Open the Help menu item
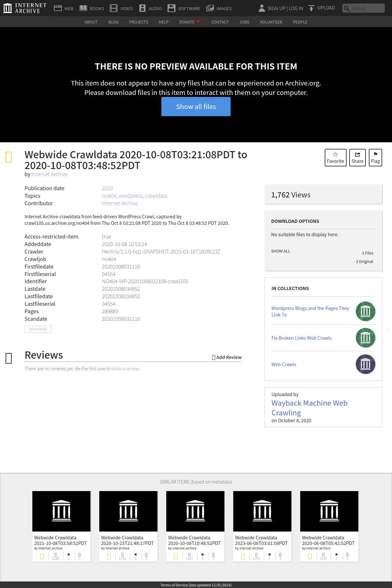The height and width of the screenshot is (588, 392). click(164, 22)
